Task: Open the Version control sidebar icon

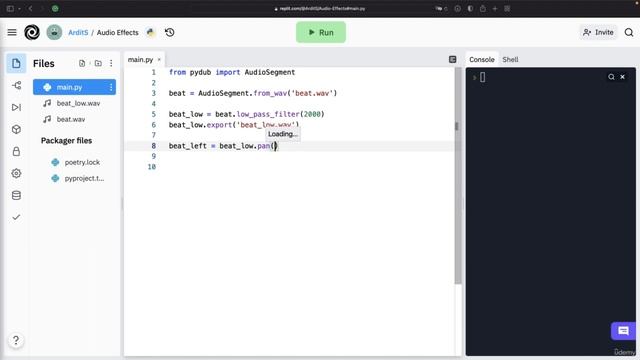Action: (x=16, y=85)
